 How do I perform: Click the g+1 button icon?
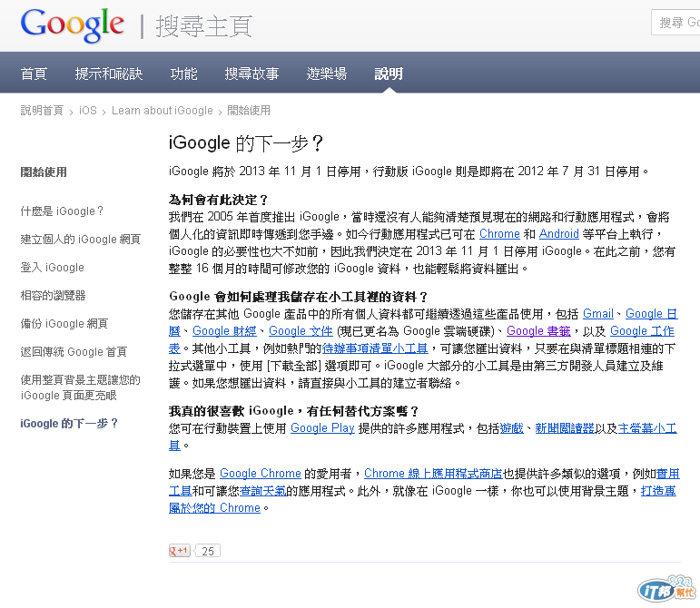[x=180, y=551]
